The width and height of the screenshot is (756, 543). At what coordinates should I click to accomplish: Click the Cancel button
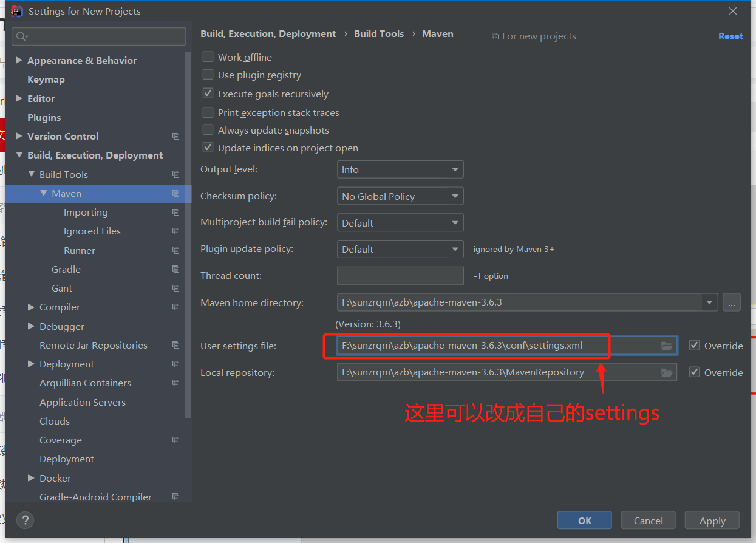tap(649, 521)
